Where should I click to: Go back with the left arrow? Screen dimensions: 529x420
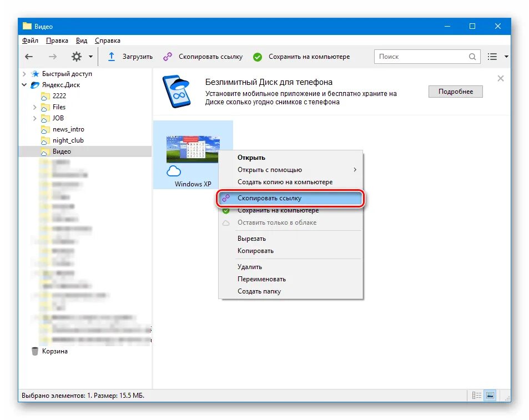pyautogui.click(x=29, y=57)
